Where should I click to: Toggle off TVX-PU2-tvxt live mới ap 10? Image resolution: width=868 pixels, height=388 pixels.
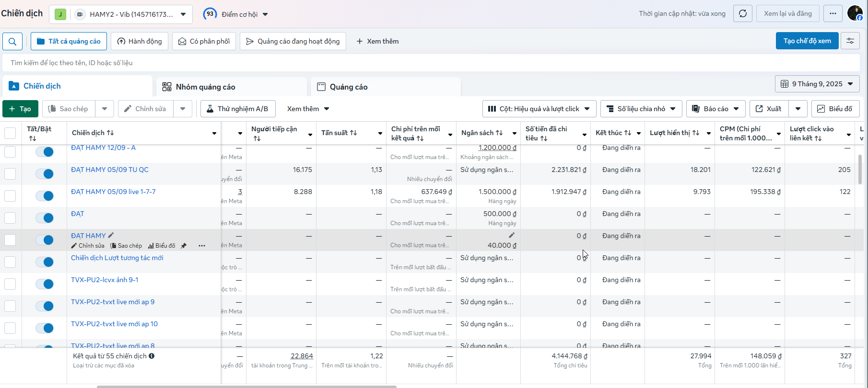click(45, 328)
